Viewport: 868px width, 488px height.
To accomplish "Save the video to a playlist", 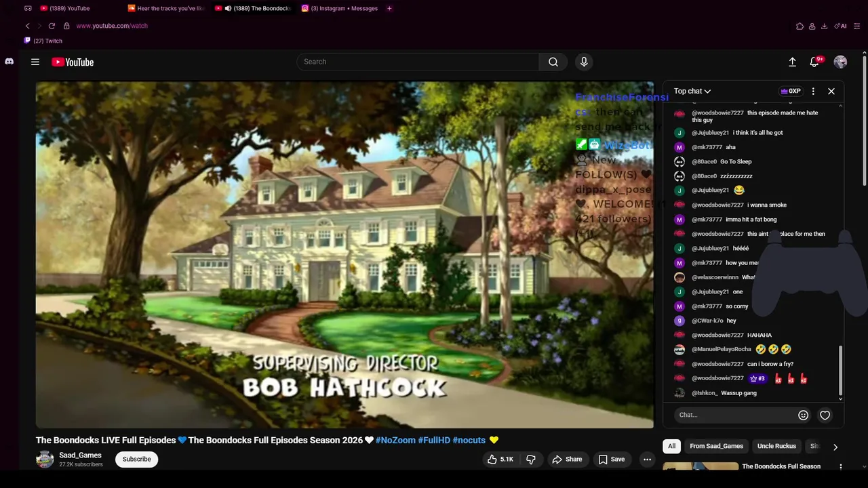I will [x=611, y=460].
